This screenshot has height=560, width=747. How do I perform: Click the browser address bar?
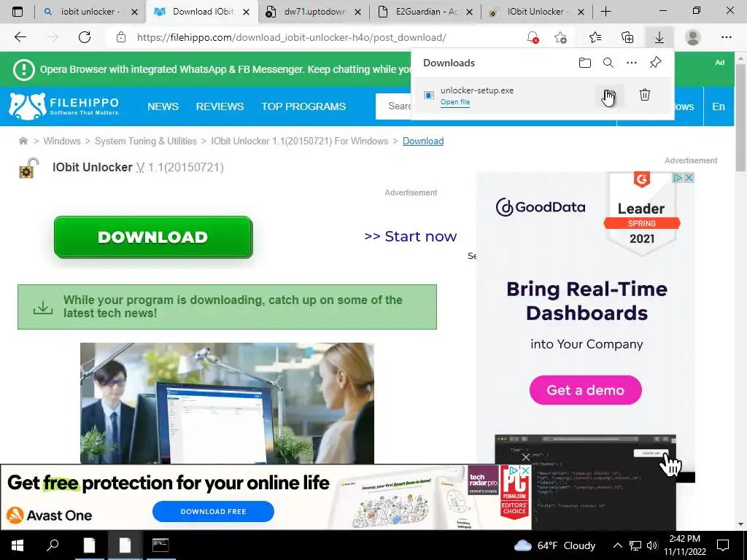pos(292,37)
